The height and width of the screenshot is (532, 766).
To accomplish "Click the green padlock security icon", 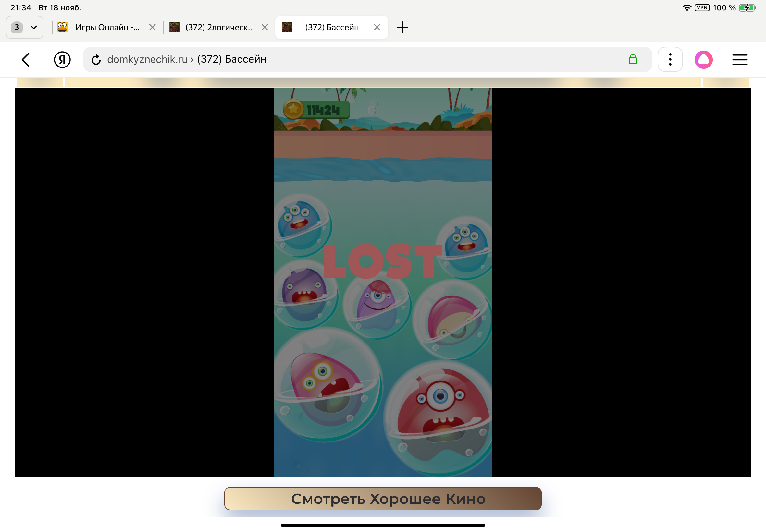I will coord(632,59).
